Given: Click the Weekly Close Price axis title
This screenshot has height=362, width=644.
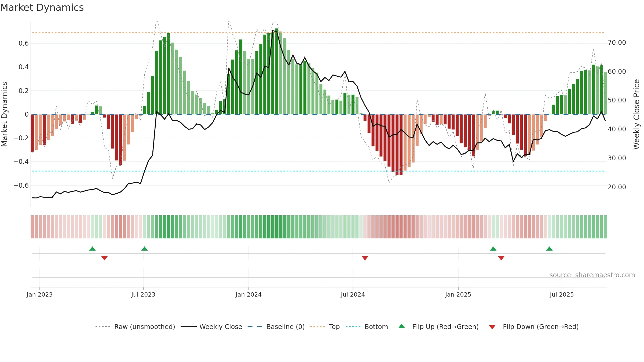Looking at the screenshot, I should (636, 114).
